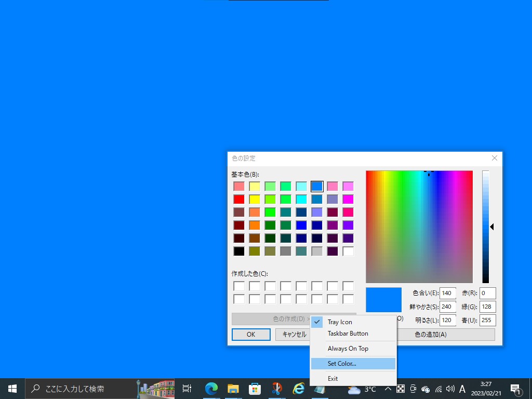Launch Internet Explorer from the taskbar
The width and height of the screenshot is (532, 399).
299,389
